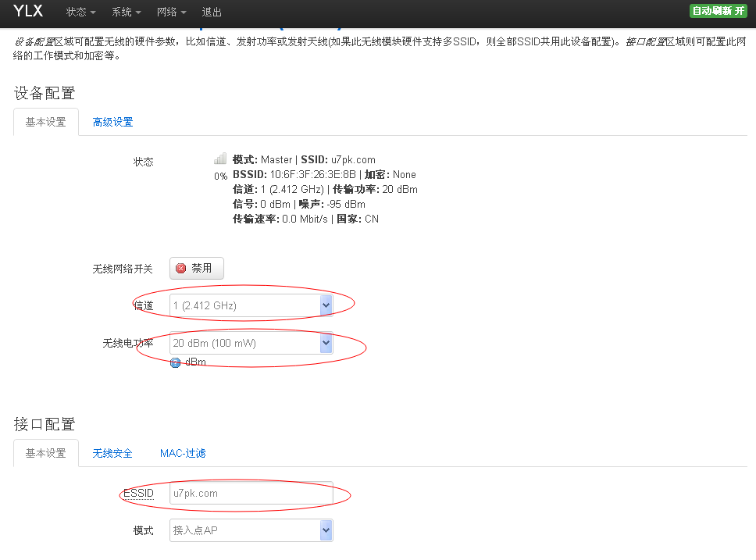Click the 设备配置 section heading
Screen dimensions: 756x560
point(45,93)
